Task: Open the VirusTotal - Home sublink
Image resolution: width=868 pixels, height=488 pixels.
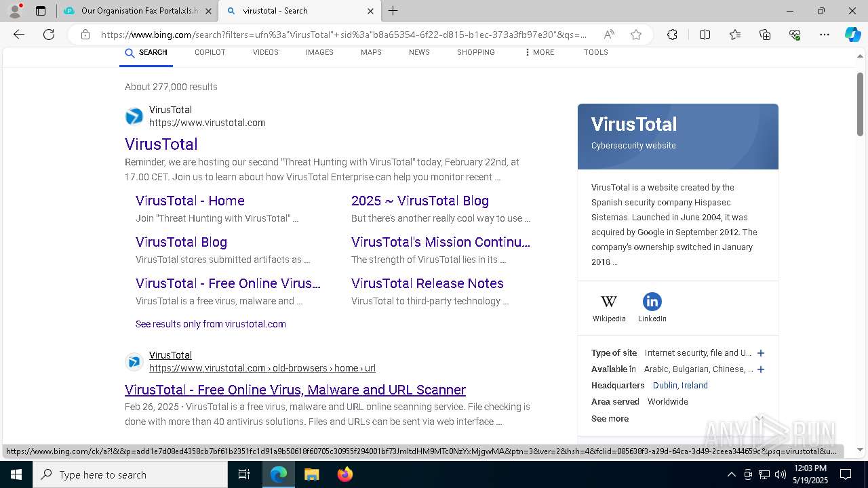Action: pos(190,201)
